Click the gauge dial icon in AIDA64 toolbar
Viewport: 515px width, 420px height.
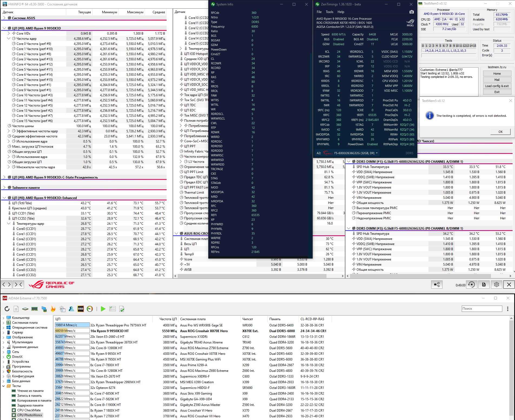90,309
